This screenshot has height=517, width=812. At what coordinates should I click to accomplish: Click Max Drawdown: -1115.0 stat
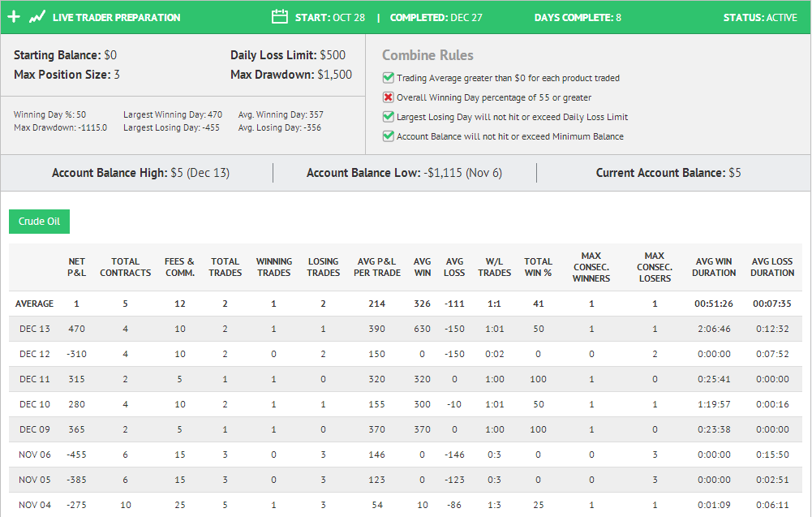(61, 127)
